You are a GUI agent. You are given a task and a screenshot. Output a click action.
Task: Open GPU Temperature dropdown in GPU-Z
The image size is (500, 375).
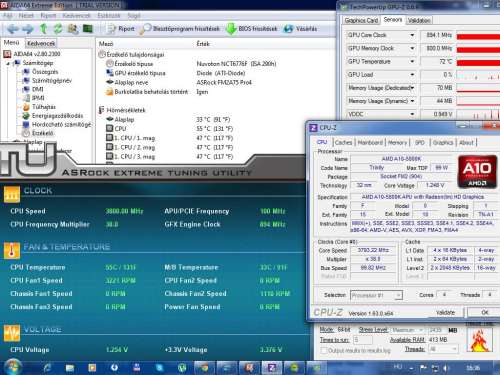(x=412, y=61)
